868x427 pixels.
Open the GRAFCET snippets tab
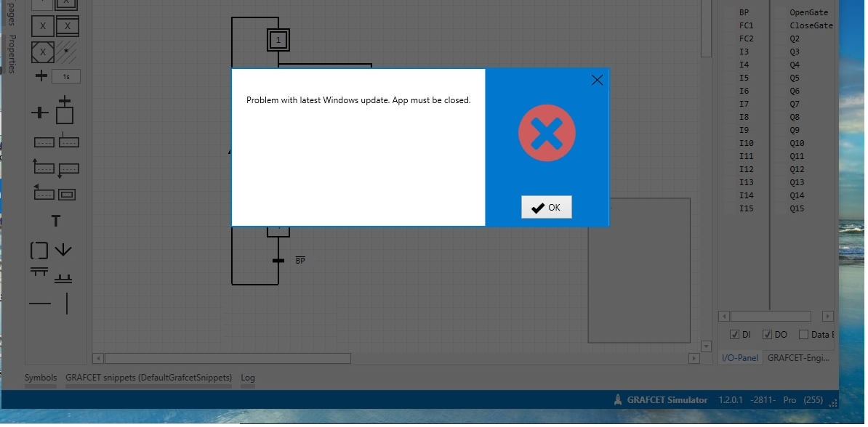[148, 378]
